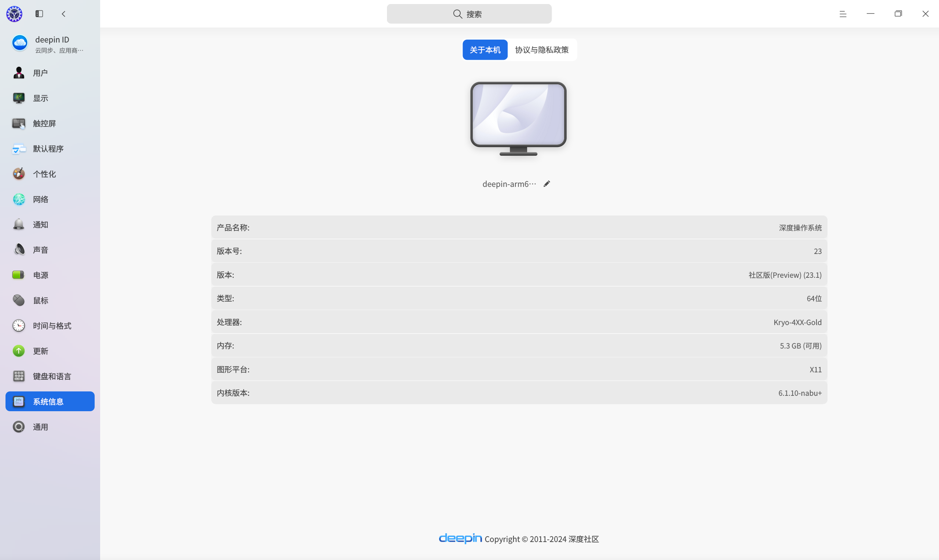
Task: Select the 系统信息 system info item
Action: pyautogui.click(x=50, y=402)
